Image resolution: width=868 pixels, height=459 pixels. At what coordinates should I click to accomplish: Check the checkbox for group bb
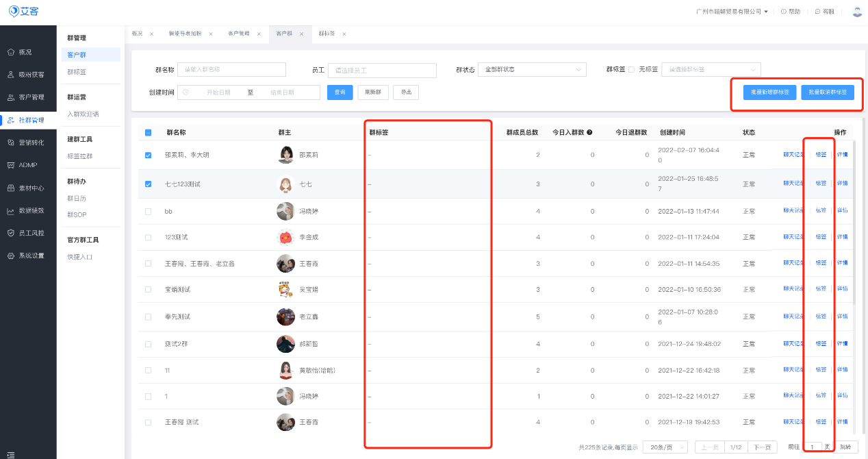pyautogui.click(x=149, y=211)
